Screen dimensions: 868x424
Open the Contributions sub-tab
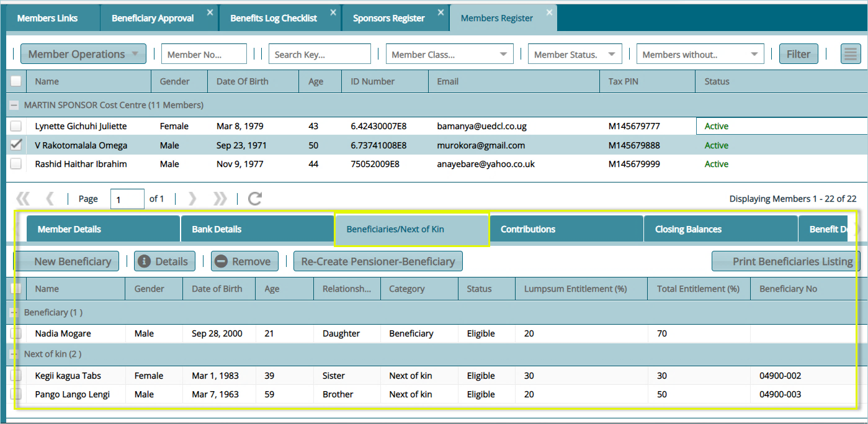click(566, 229)
